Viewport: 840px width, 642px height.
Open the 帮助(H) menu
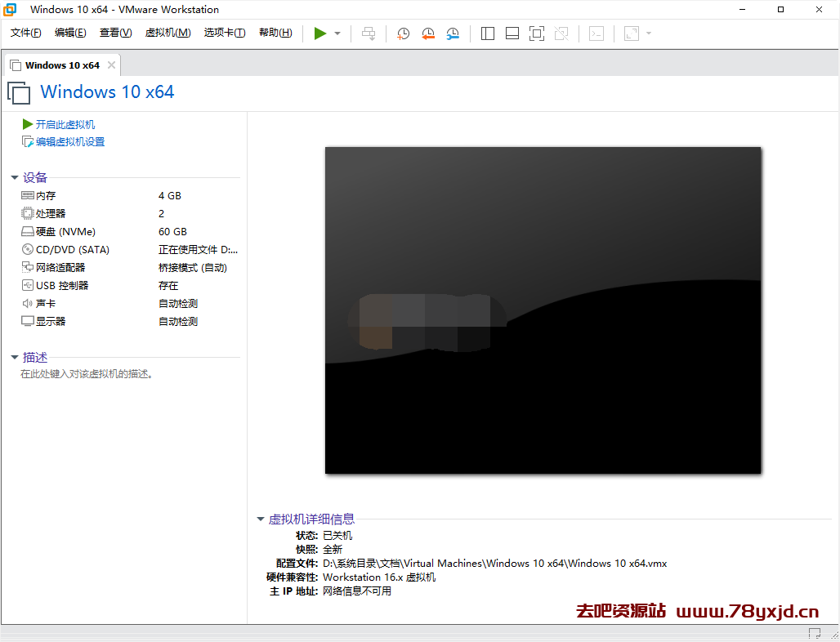(x=275, y=33)
